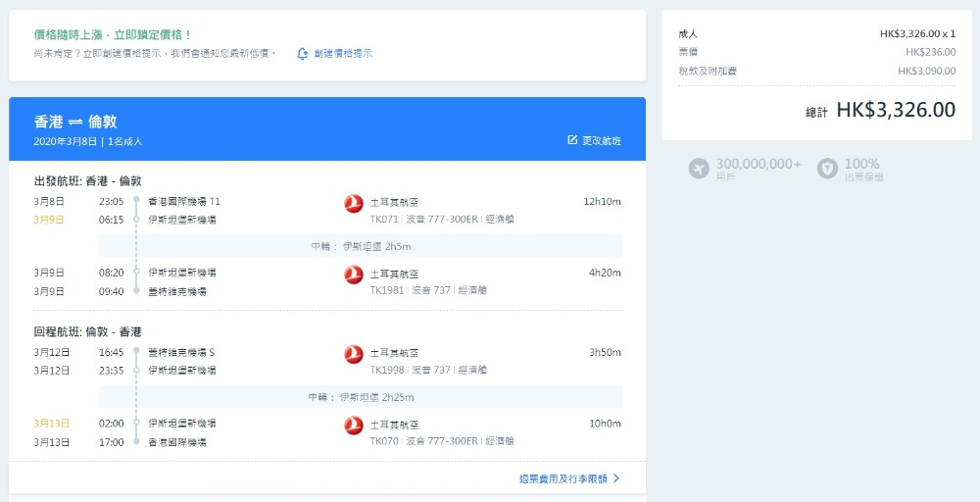Click the 香港 ⇌ 倫敦 route title
Image resolution: width=980 pixels, height=502 pixels.
[x=75, y=122]
